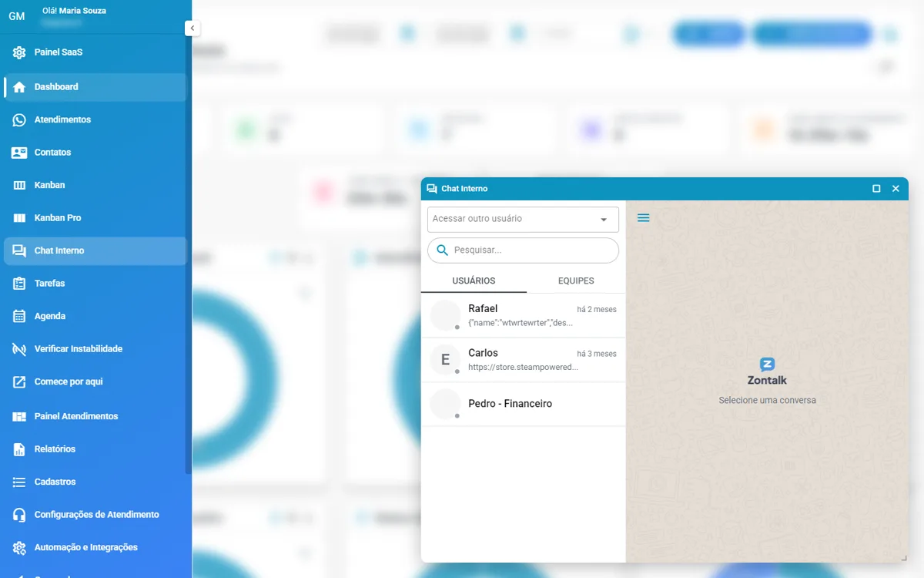
Task: Open the Acessar outro usuário dropdown
Action: coord(523,219)
